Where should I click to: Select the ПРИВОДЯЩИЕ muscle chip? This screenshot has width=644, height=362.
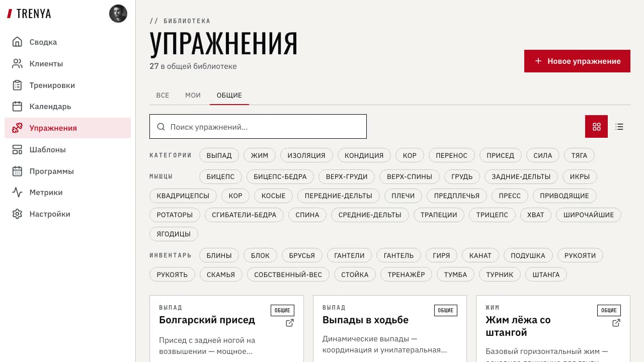pyautogui.click(x=565, y=196)
